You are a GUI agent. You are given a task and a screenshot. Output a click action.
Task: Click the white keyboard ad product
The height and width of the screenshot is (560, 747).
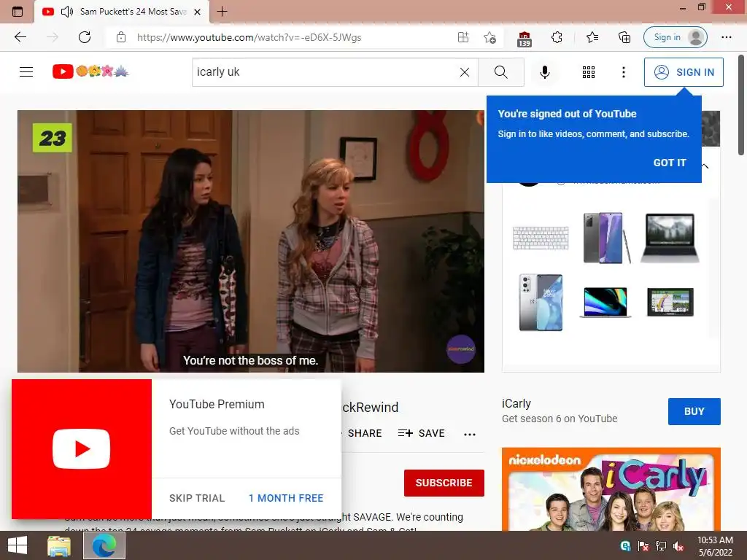click(541, 238)
